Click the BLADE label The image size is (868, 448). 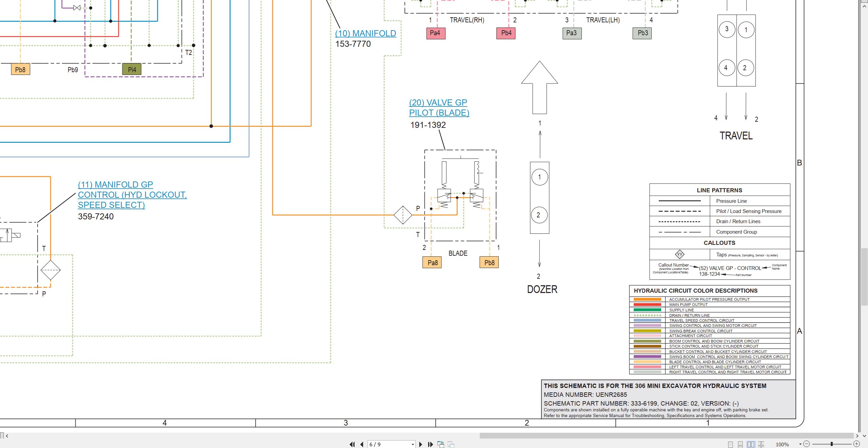point(458,253)
